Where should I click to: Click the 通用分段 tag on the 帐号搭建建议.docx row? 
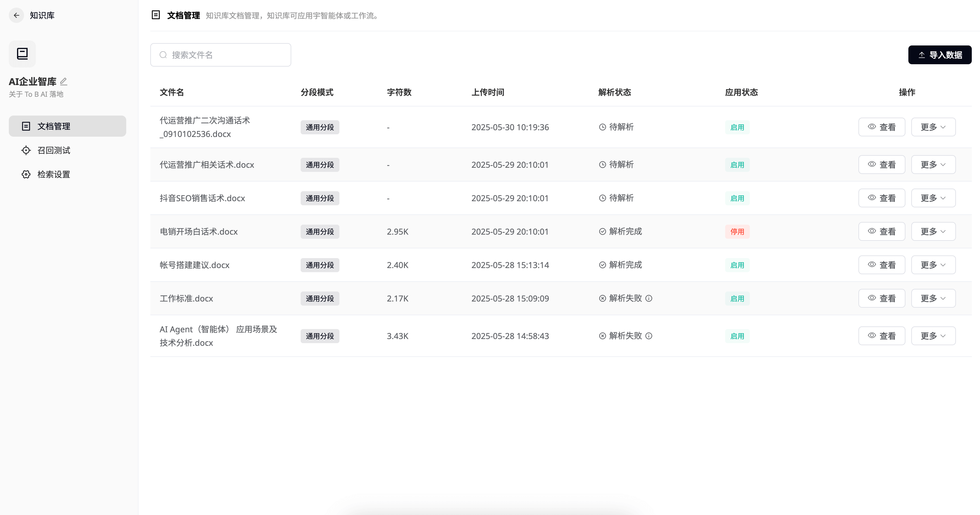[x=319, y=265]
